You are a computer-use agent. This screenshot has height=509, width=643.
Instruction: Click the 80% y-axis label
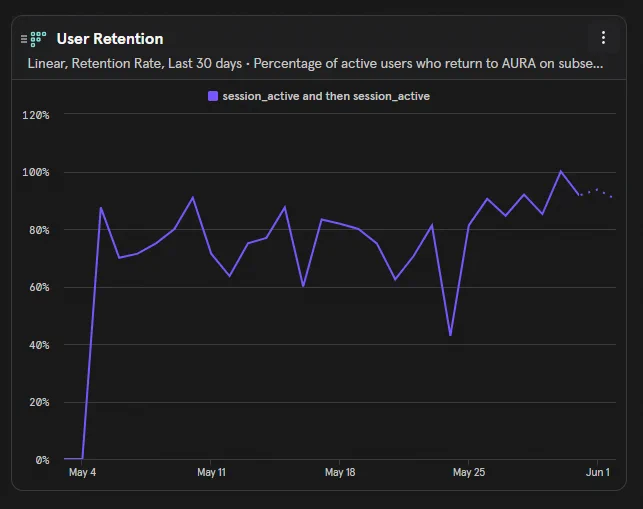pyautogui.click(x=39, y=230)
